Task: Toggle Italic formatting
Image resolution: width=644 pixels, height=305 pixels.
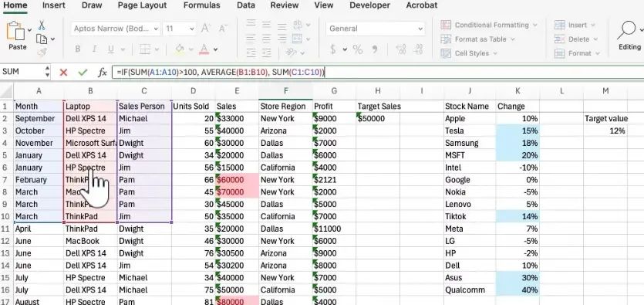Action: 94,49
